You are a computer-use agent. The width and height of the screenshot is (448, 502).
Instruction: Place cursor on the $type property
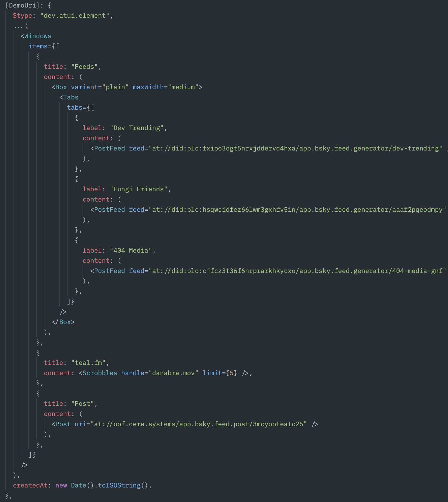point(22,16)
